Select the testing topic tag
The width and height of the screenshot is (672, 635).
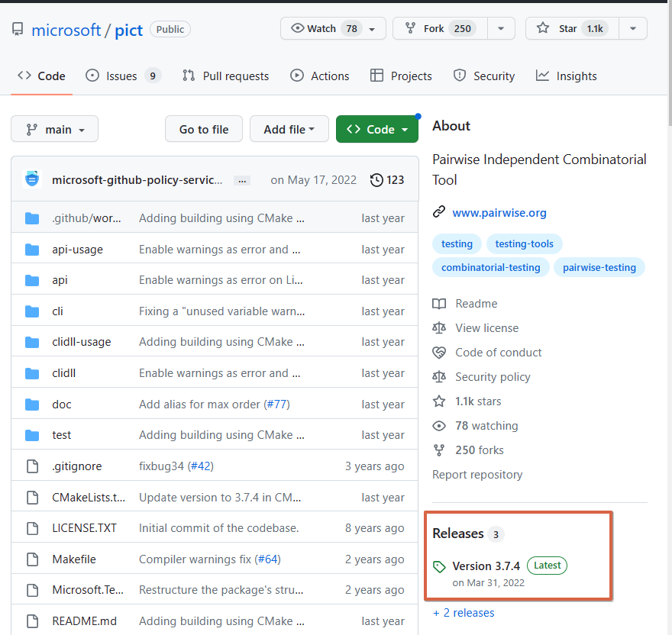pyautogui.click(x=457, y=243)
